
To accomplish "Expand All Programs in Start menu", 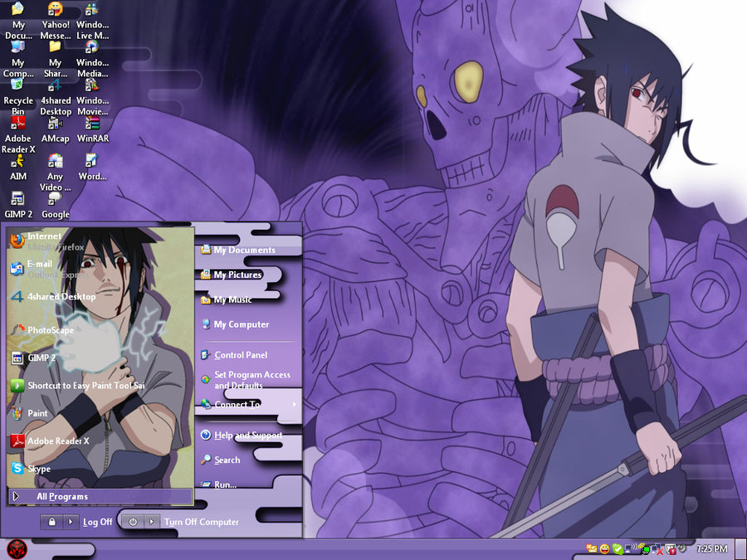I will (x=100, y=496).
